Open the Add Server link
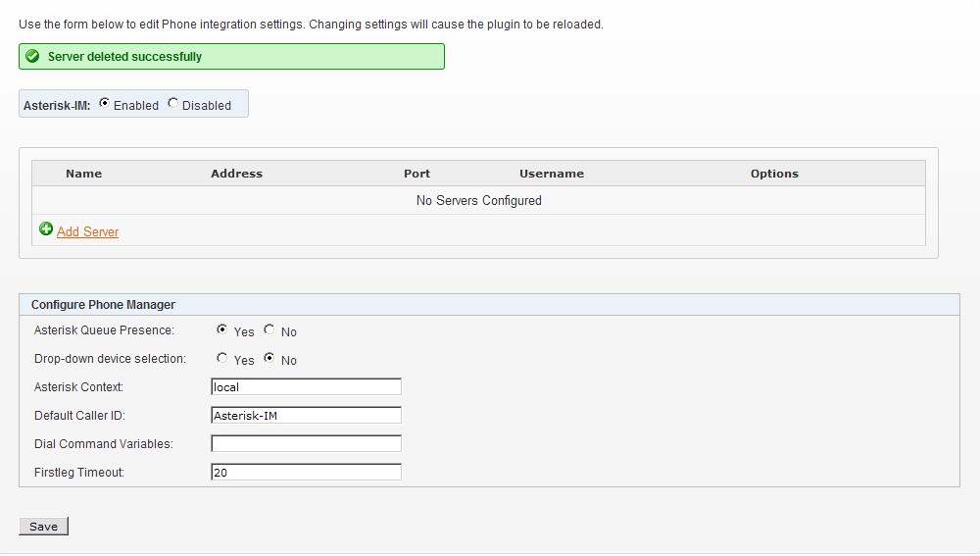Image resolution: width=980 pixels, height=556 pixels. pyautogui.click(x=87, y=232)
